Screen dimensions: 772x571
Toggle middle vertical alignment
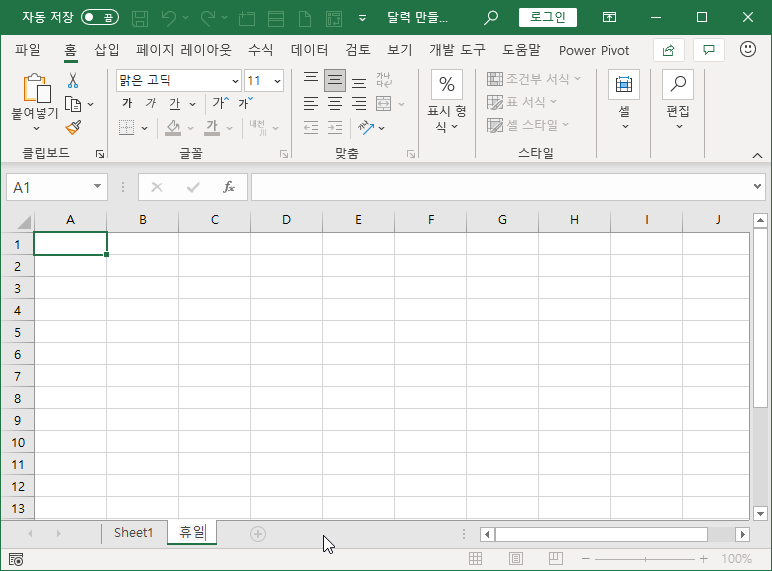point(335,80)
